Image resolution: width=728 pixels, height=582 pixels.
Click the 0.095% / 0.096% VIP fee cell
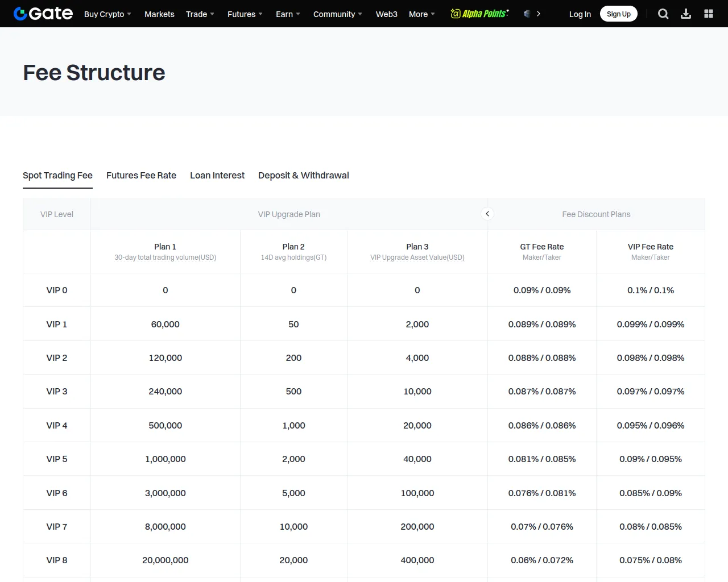point(651,426)
